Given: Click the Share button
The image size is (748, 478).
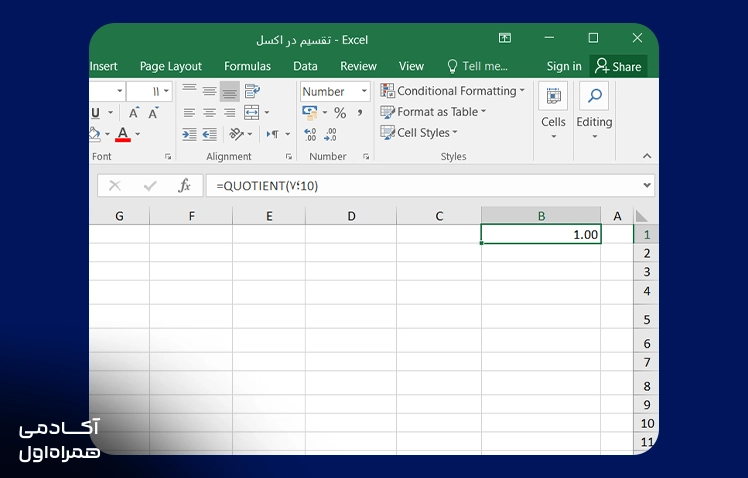Looking at the screenshot, I should [x=619, y=66].
